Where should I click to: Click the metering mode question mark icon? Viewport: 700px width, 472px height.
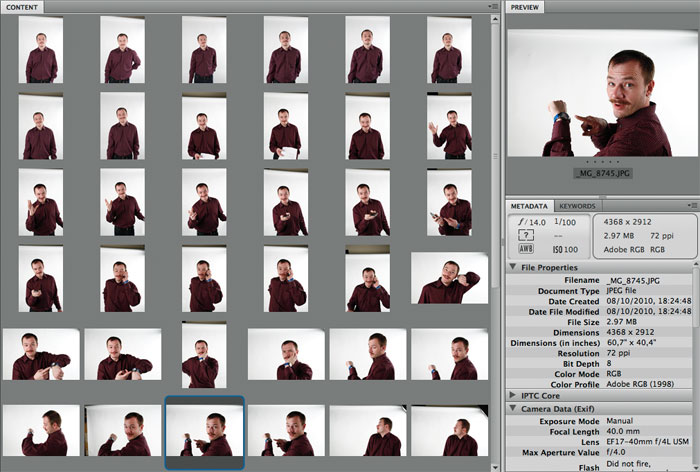pyautogui.click(x=525, y=235)
